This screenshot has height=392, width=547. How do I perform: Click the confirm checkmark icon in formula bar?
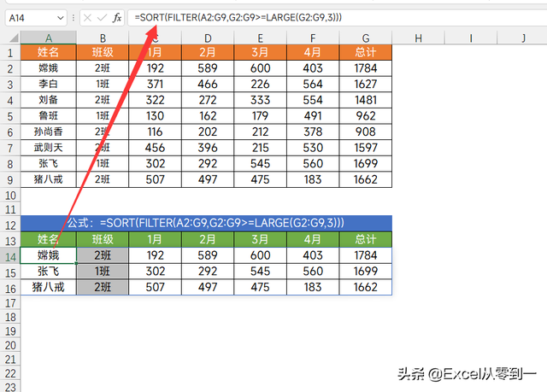coord(102,18)
